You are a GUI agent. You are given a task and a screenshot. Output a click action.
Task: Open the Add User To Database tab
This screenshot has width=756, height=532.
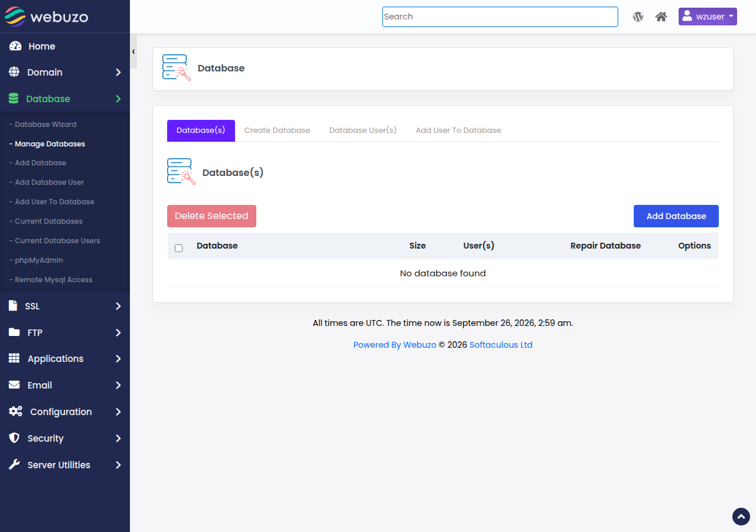click(x=458, y=130)
